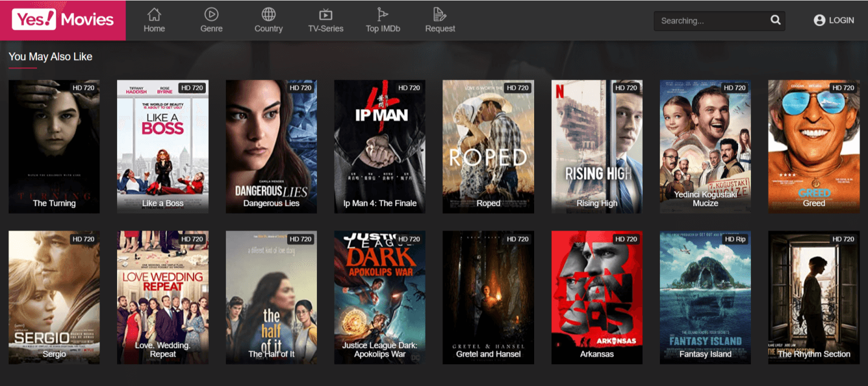Click the Arkansas title caption
Viewport: 868px width, 386px height.
pos(597,354)
